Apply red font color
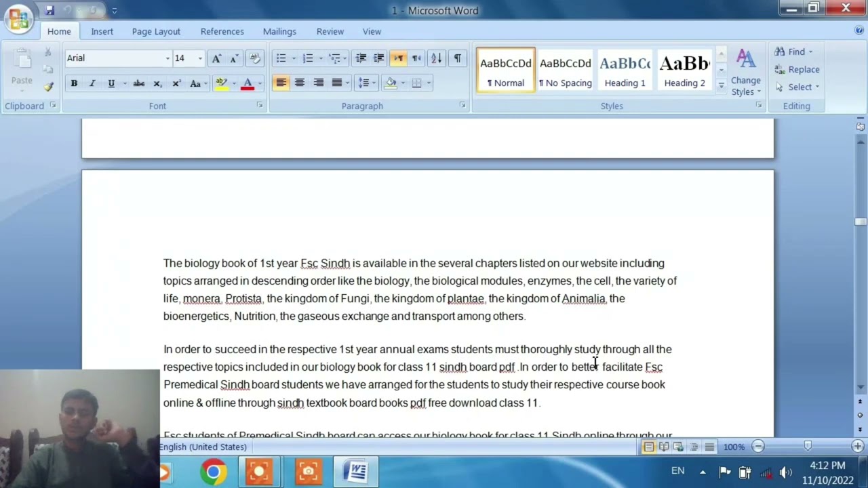 (248, 83)
